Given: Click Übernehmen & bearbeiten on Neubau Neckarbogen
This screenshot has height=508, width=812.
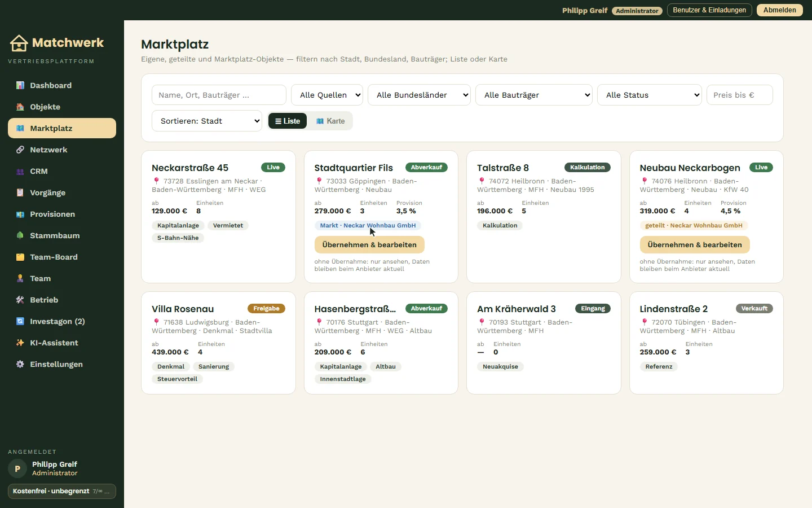Looking at the screenshot, I should [x=695, y=244].
